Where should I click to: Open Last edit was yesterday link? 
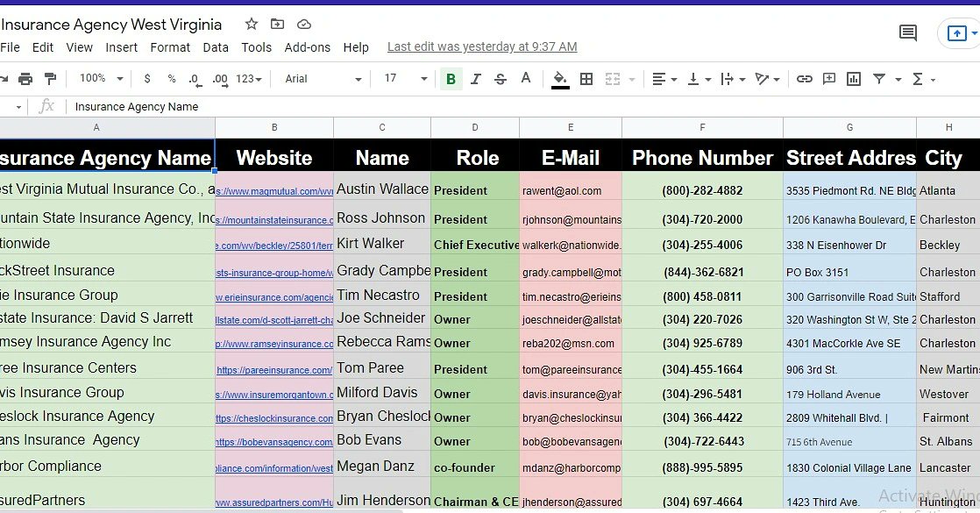pos(482,47)
